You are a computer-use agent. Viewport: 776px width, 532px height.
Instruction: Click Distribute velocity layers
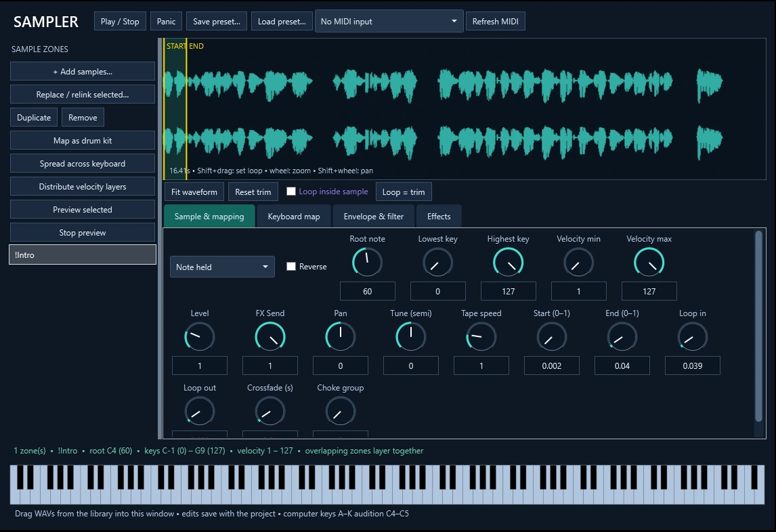83,187
